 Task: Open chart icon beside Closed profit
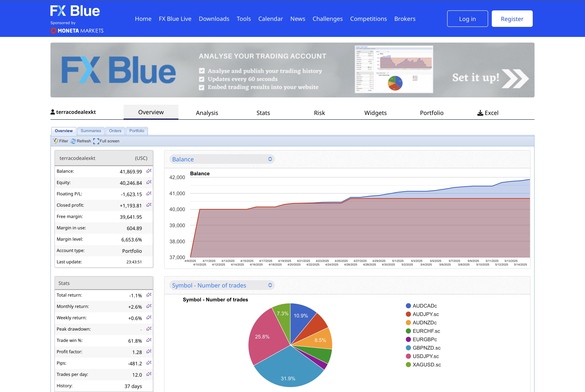[149, 205]
